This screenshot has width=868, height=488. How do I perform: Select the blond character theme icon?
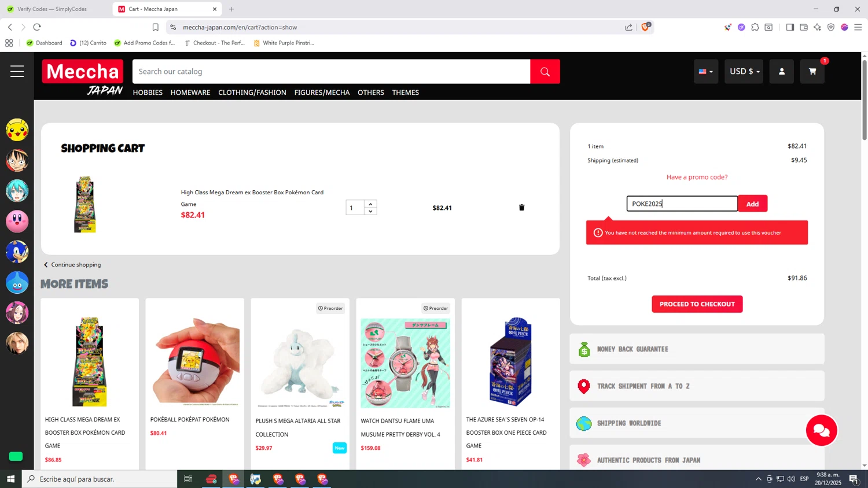click(x=17, y=343)
